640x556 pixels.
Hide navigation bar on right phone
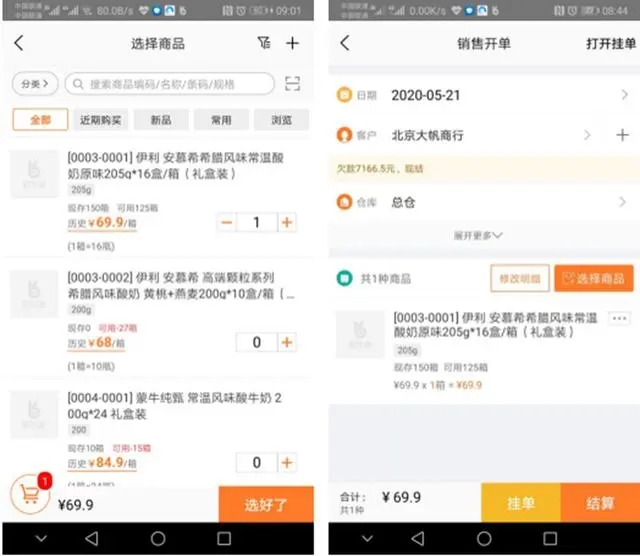pos(367,538)
